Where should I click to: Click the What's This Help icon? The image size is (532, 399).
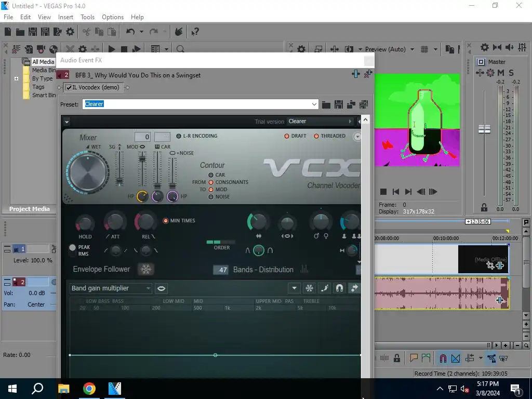(x=195, y=32)
